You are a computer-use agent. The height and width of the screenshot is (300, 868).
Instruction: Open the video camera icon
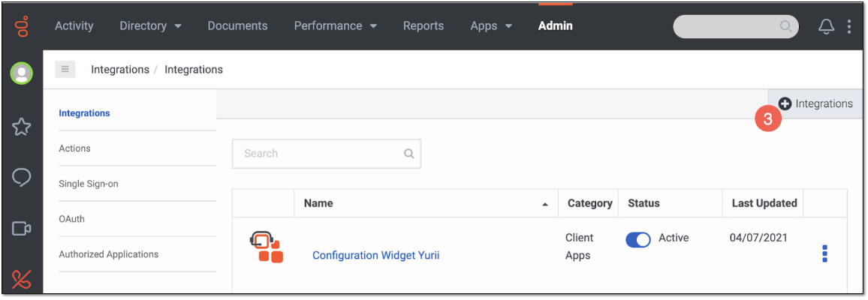(x=22, y=228)
